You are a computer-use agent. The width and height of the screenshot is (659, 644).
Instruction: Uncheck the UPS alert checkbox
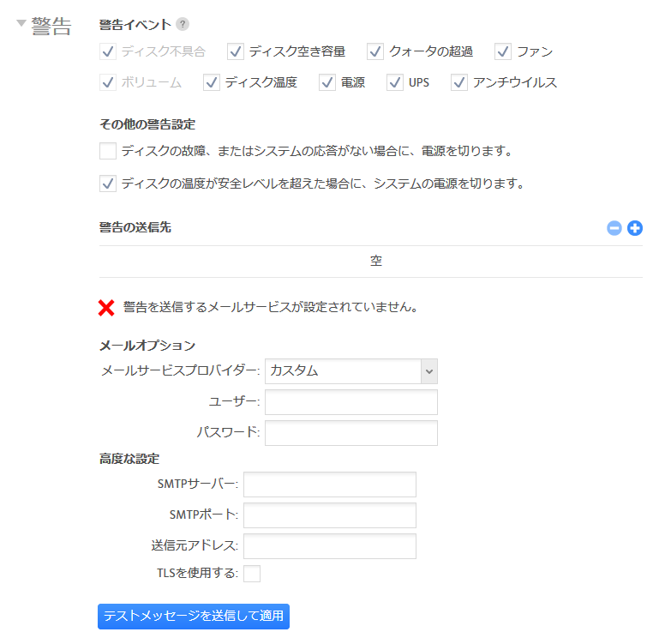pyautogui.click(x=395, y=82)
